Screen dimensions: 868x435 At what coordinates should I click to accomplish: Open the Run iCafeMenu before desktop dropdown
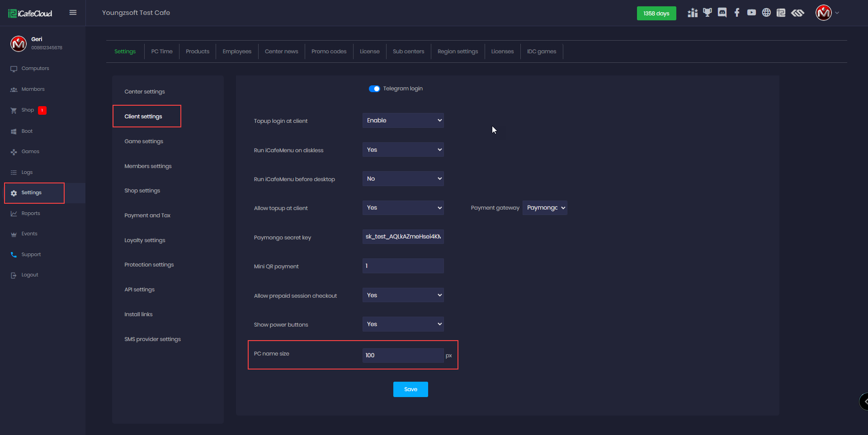(403, 179)
